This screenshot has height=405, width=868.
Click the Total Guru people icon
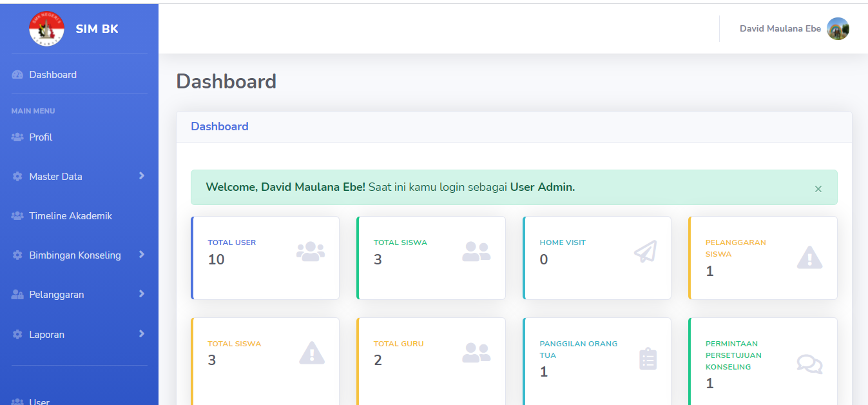coord(476,352)
